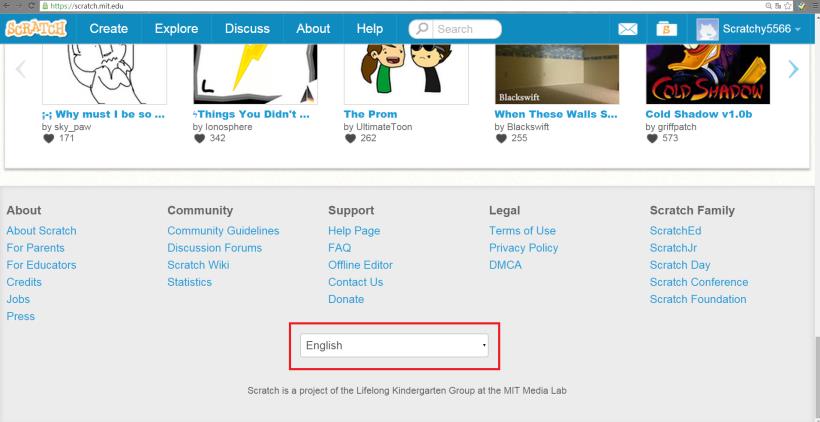Go to the Explore page
The image size is (820, 422).
pyautogui.click(x=176, y=29)
